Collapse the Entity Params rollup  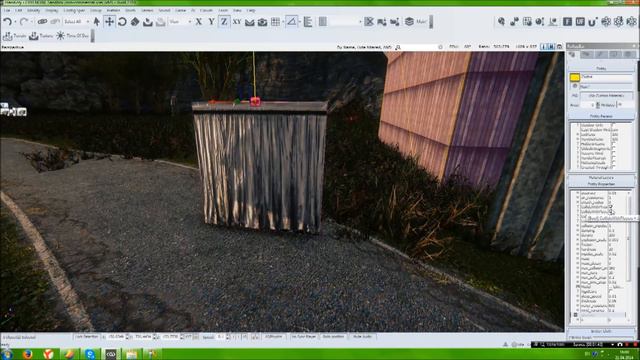coord(601,116)
